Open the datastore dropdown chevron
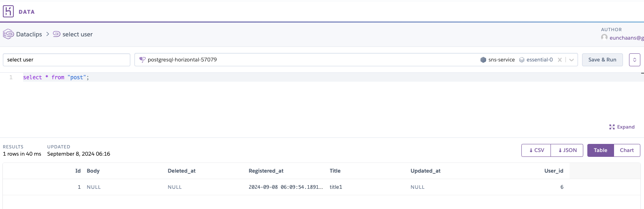The height and width of the screenshot is (209, 644). (x=572, y=60)
